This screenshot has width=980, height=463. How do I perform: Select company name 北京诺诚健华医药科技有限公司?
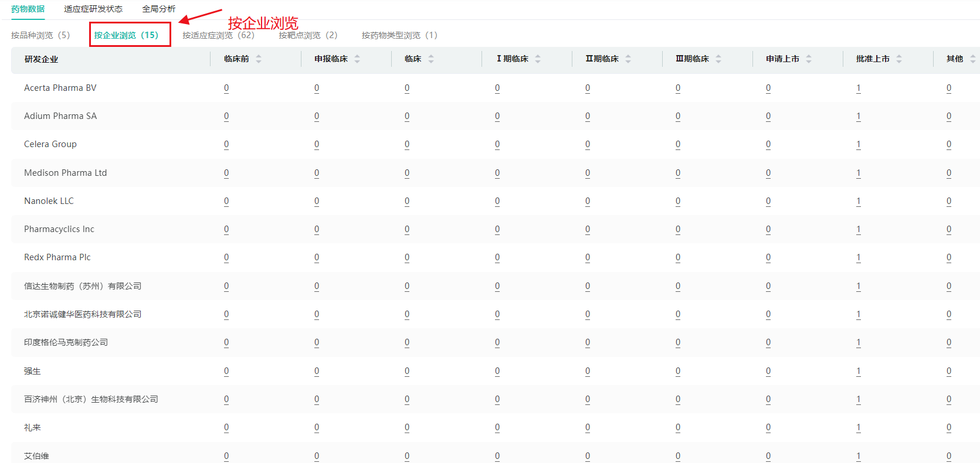[x=83, y=314]
